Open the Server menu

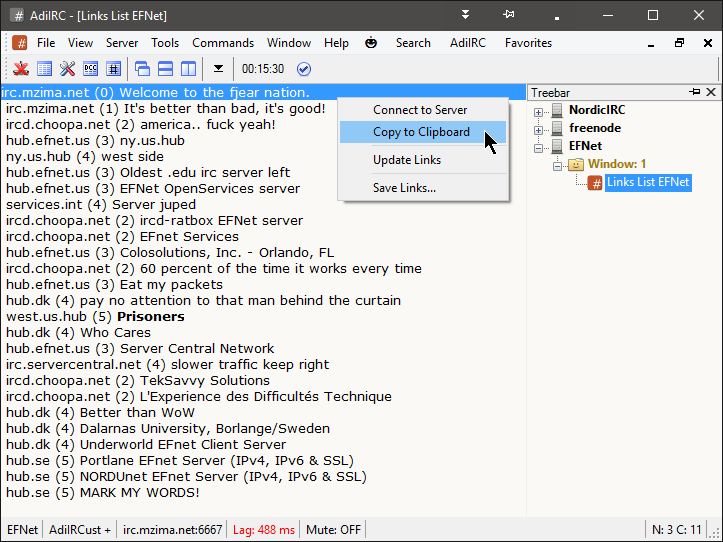tap(122, 43)
